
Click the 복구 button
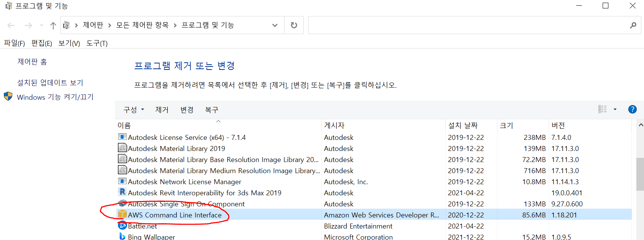(x=212, y=110)
